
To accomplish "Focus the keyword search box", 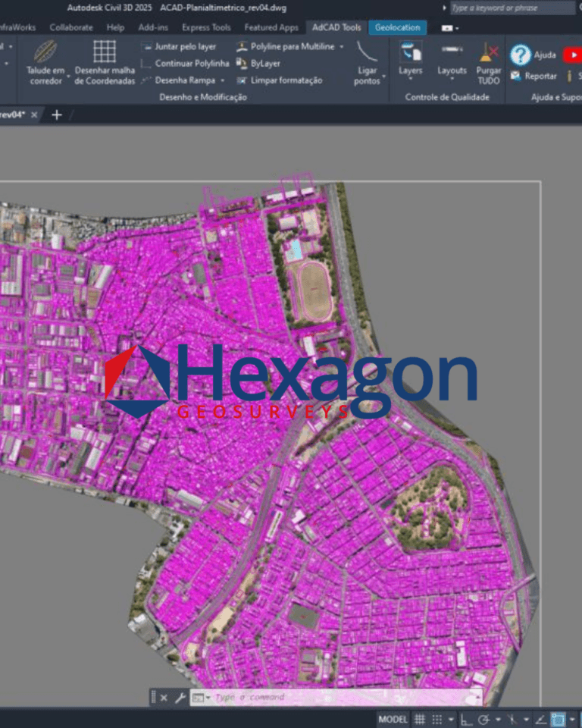I will click(x=512, y=8).
